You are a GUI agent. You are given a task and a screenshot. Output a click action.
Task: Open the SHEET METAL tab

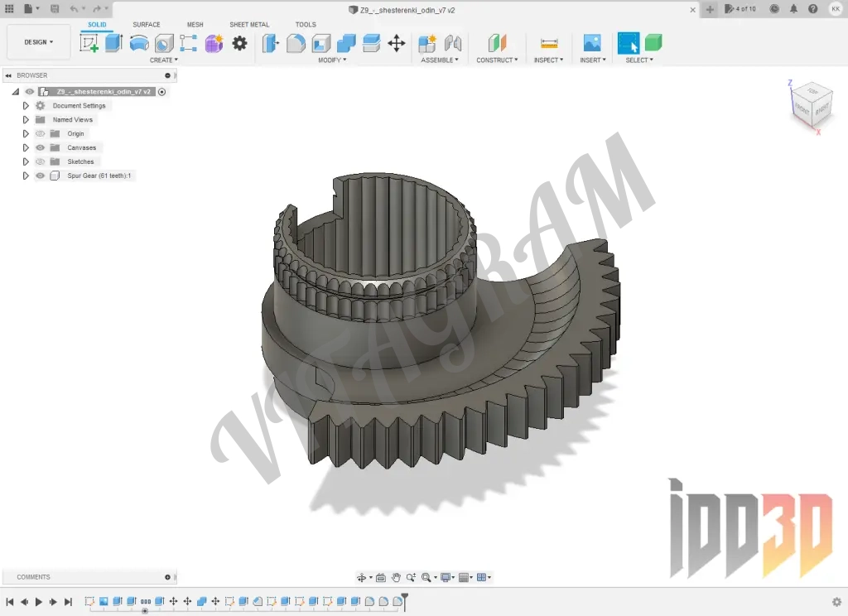pos(249,25)
